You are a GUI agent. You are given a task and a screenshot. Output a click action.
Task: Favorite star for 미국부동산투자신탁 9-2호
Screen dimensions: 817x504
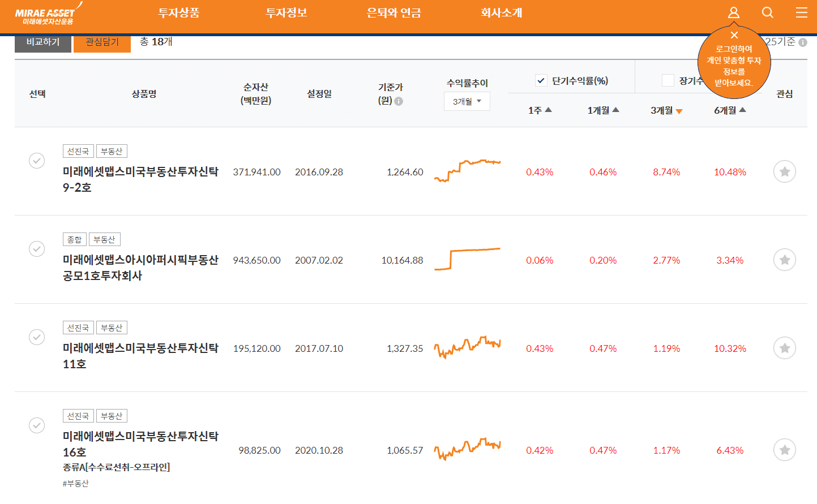click(785, 171)
